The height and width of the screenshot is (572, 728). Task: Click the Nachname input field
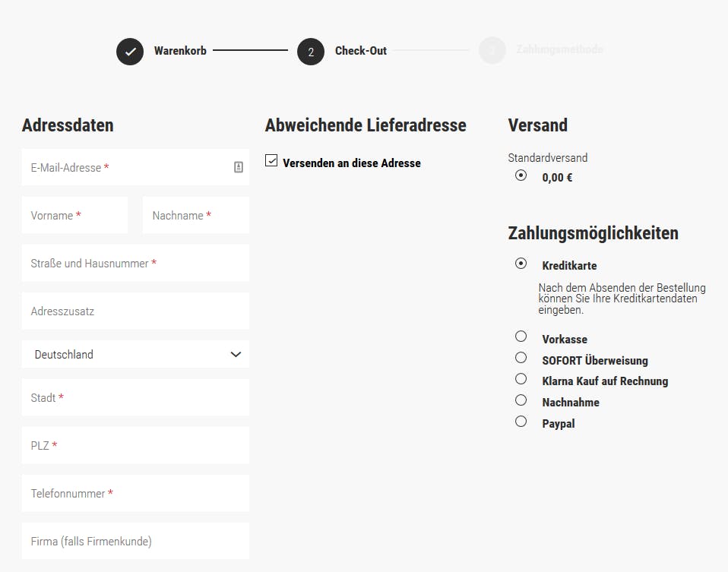tap(196, 215)
